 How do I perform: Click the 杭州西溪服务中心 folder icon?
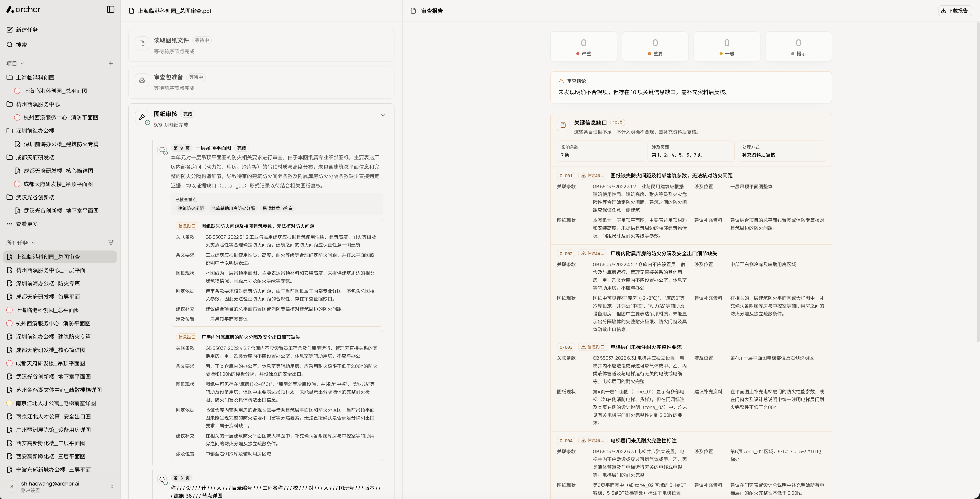point(10,104)
